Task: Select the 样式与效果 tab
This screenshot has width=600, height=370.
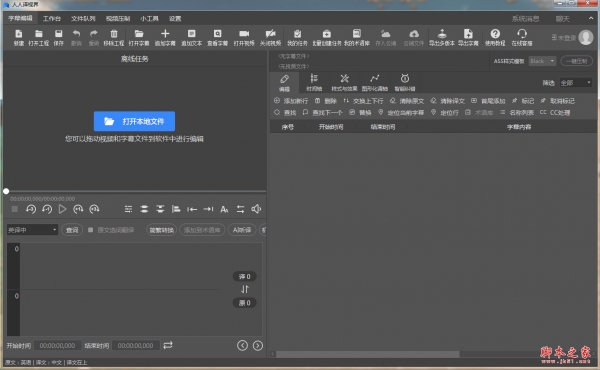Action: coord(344,83)
